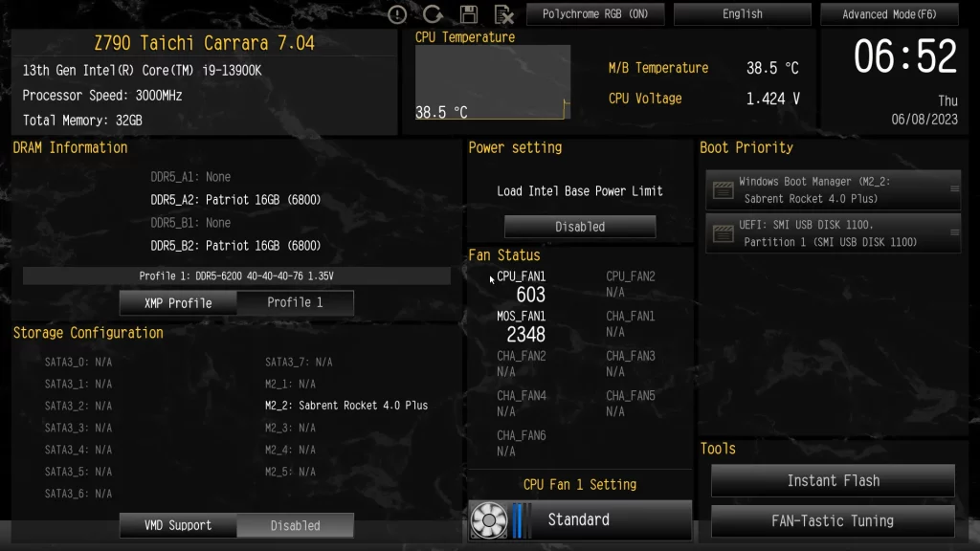This screenshot has width=980, height=551.
Task: Toggle XMP Profile 1 selection
Action: (x=295, y=302)
